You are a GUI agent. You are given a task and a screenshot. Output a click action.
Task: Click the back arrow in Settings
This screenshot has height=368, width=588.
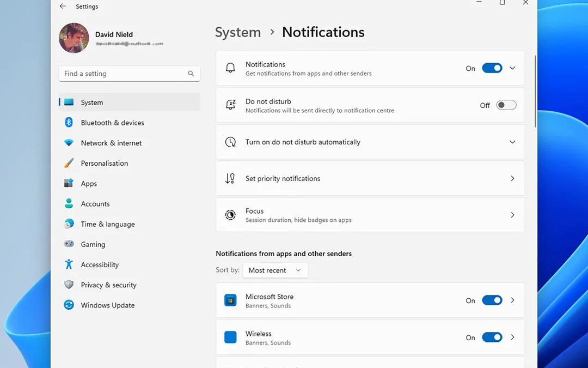click(x=63, y=7)
